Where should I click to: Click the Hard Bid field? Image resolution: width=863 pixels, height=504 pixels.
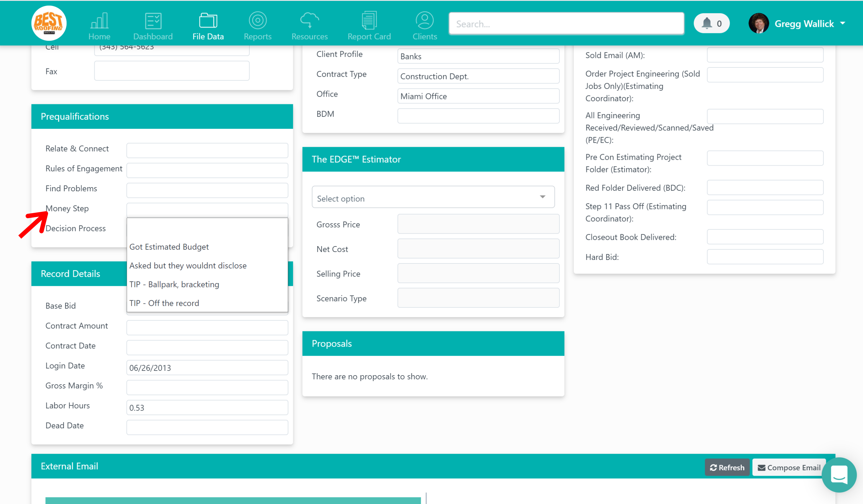coord(765,257)
